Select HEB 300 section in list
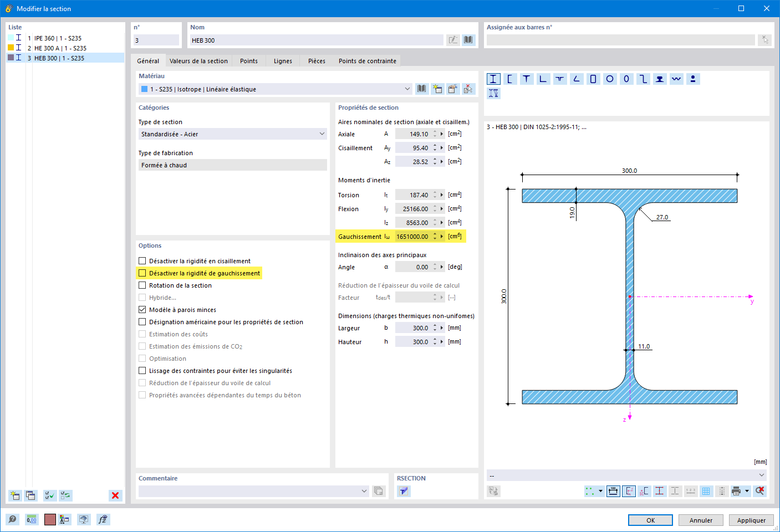 pyautogui.click(x=65, y=58)
